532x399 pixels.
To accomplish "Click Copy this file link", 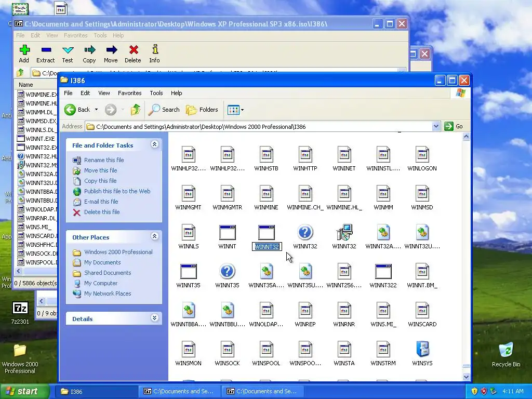I will pyautogui.click(x=100, y=181).
